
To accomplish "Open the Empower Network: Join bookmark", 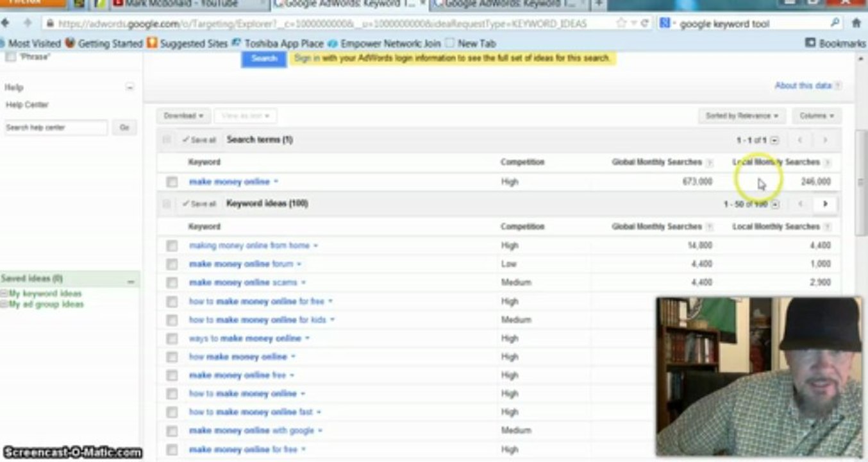I will point(383,44).
